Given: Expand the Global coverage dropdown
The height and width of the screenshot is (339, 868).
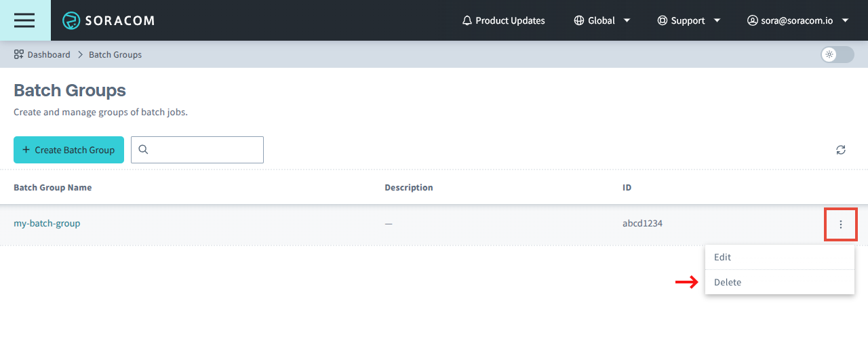Looking at the screenshot, I should (601, 20).
